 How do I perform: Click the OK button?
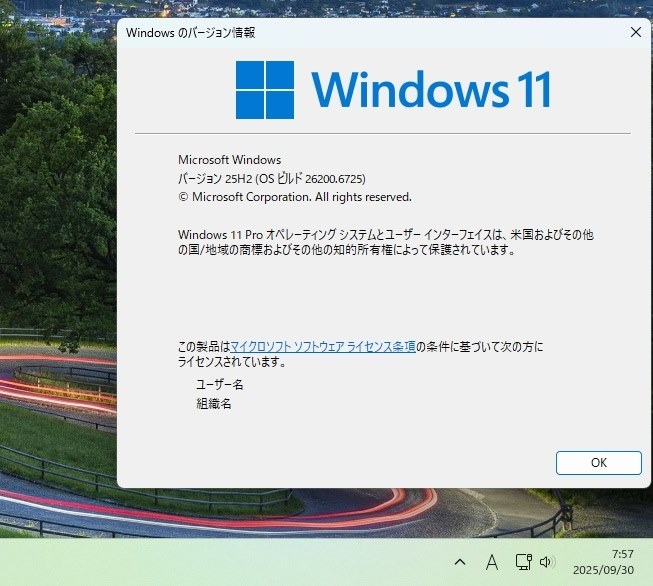[x=598, y=463]
